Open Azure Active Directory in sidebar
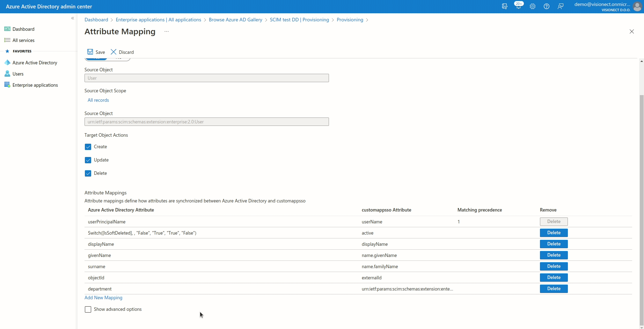The width and height of the screenshot is (644, 329). pos(35,63)
